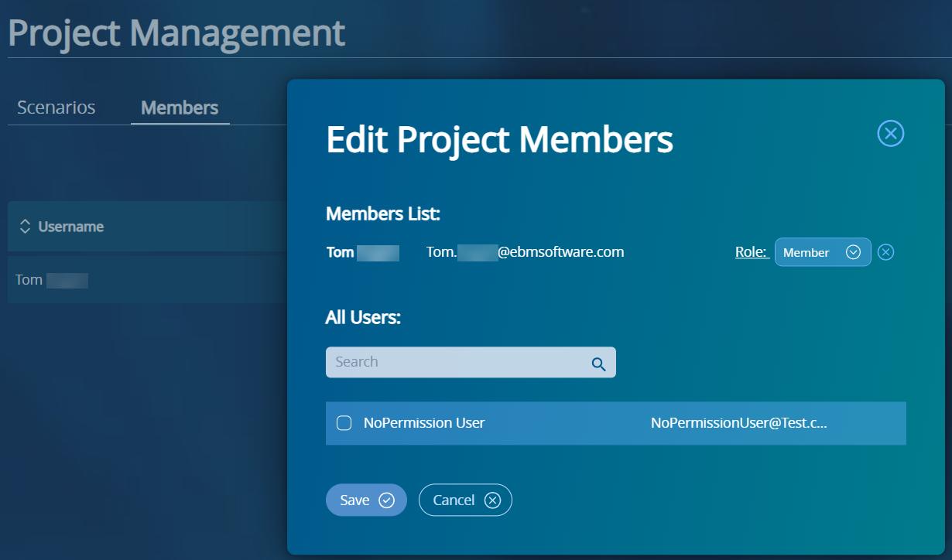Click the magnifier icon in search box
This screenshot has height=560, width=952.
point(598,364)
